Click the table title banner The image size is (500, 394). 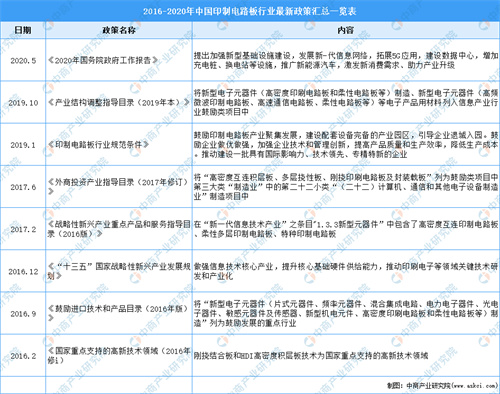pyautogui.click(x=250, y=11)
